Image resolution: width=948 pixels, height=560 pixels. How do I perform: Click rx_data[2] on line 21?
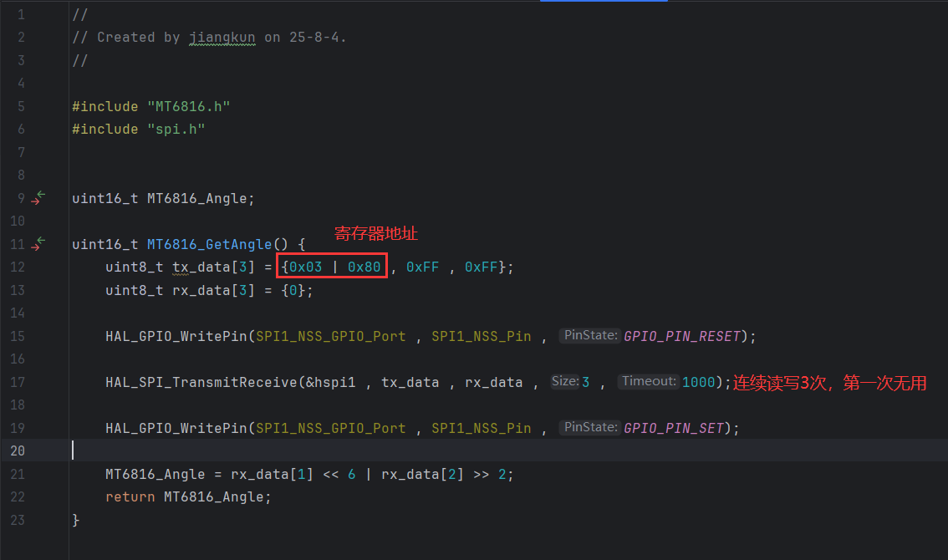423,474
